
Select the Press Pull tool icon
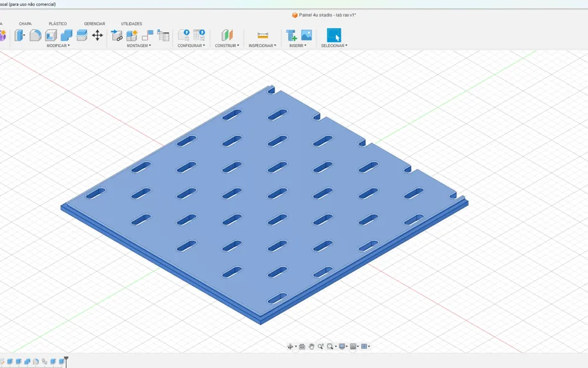click(19, 35)
